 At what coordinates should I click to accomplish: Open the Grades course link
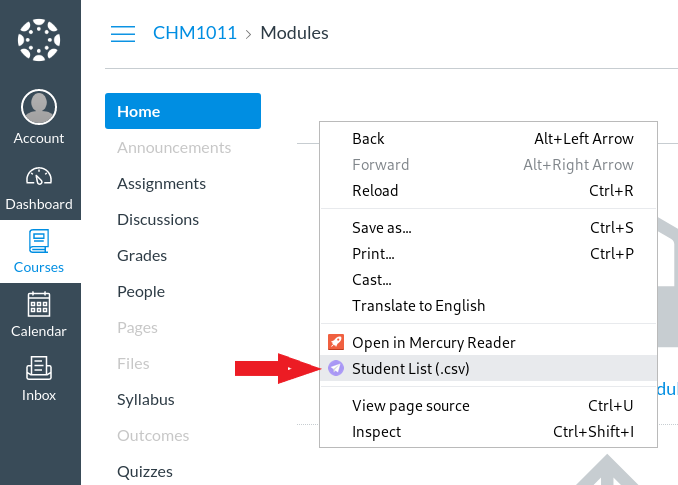(x=141, y=255)
